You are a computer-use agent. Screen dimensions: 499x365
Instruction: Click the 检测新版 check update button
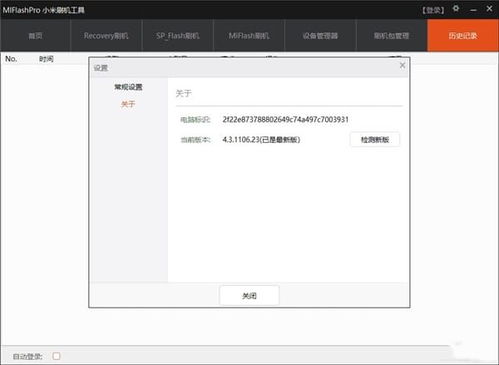pyautogui.click(x=375, y=140)
